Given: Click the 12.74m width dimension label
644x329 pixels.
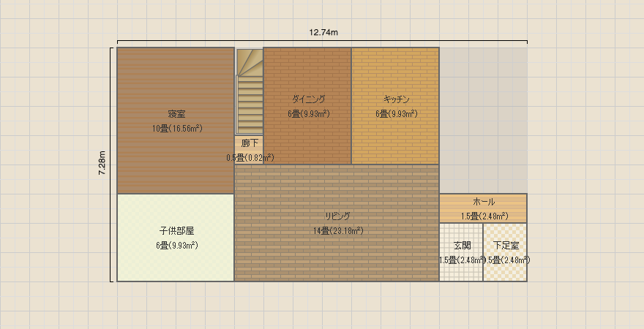Looking at the screenshot, I should click(x=323, y=32).
